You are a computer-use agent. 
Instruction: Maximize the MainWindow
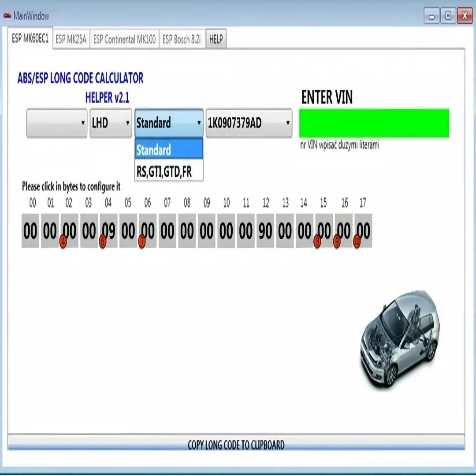[448, 16]
